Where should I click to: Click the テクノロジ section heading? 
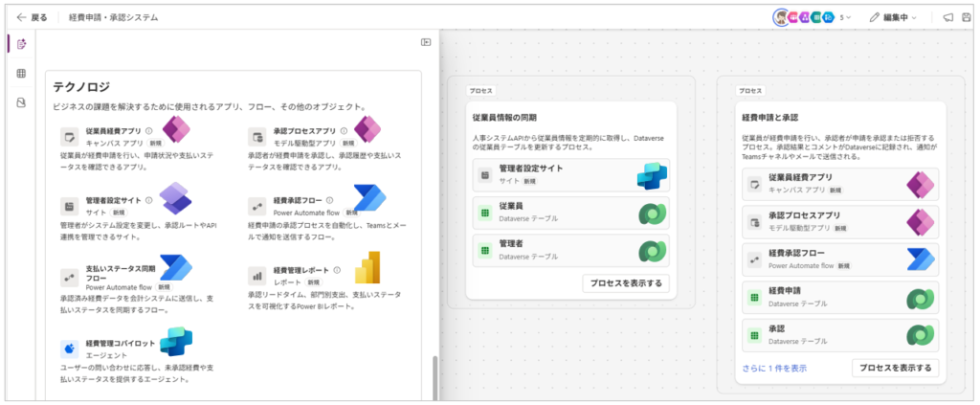click(81, 87)
